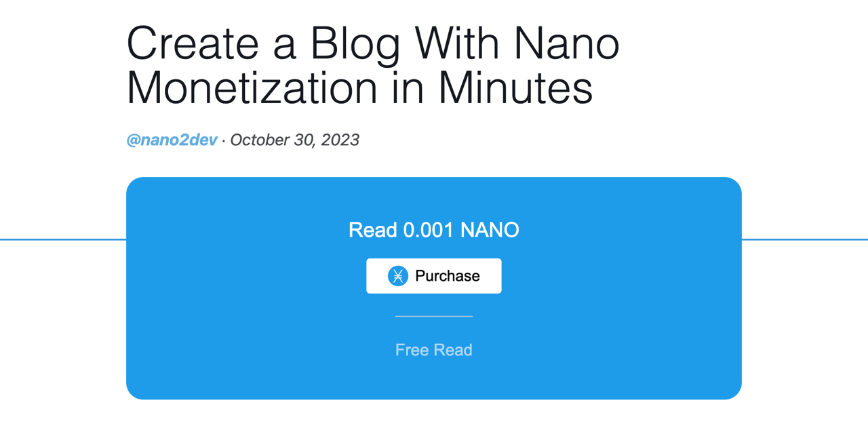Choose the Free Read option
The image size is (868, 434).
[434, 350]
